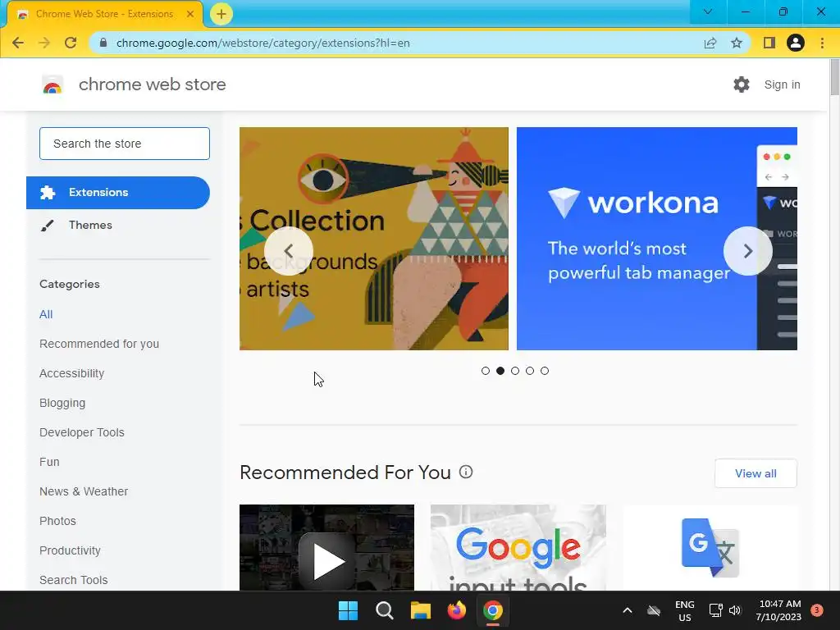
Task: Select the first carousel dot
Action: [486, 371]
